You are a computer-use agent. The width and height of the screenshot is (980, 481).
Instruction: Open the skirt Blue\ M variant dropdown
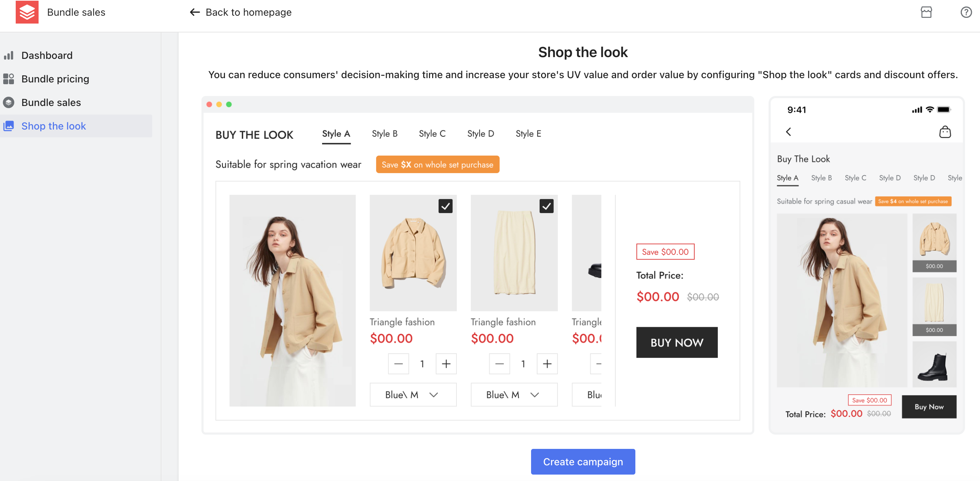[x=514, y=395]
